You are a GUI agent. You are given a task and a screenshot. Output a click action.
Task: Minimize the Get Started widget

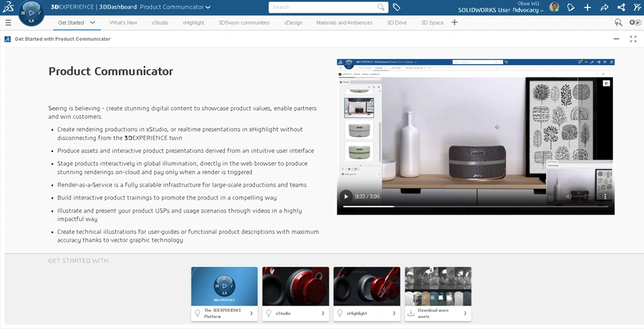pos(616,39)
